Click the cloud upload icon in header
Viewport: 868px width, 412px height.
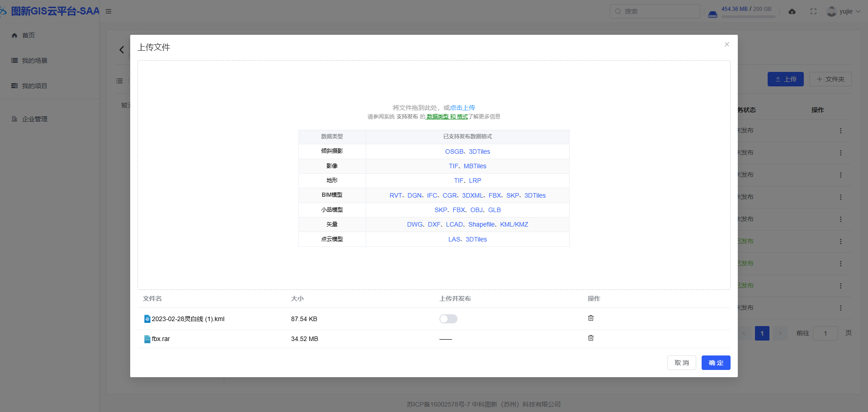(792, 12)
